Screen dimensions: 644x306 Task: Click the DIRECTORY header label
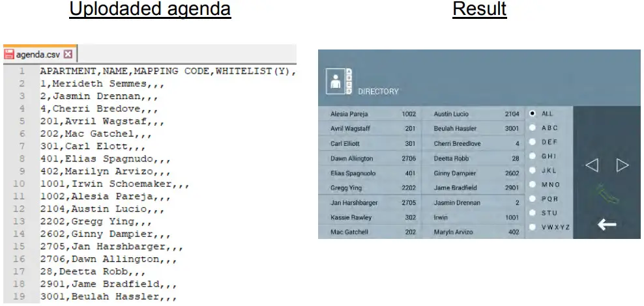pyautogui.click(x=378, y=91)
